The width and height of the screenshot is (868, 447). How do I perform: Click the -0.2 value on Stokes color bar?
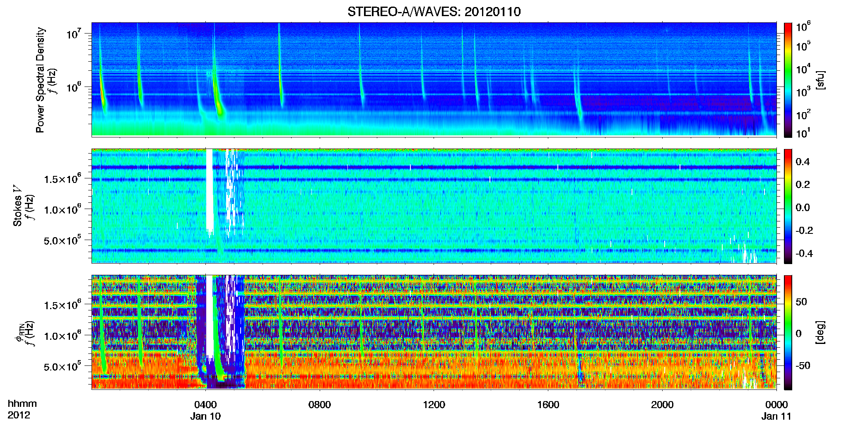[x=804, y=231]
